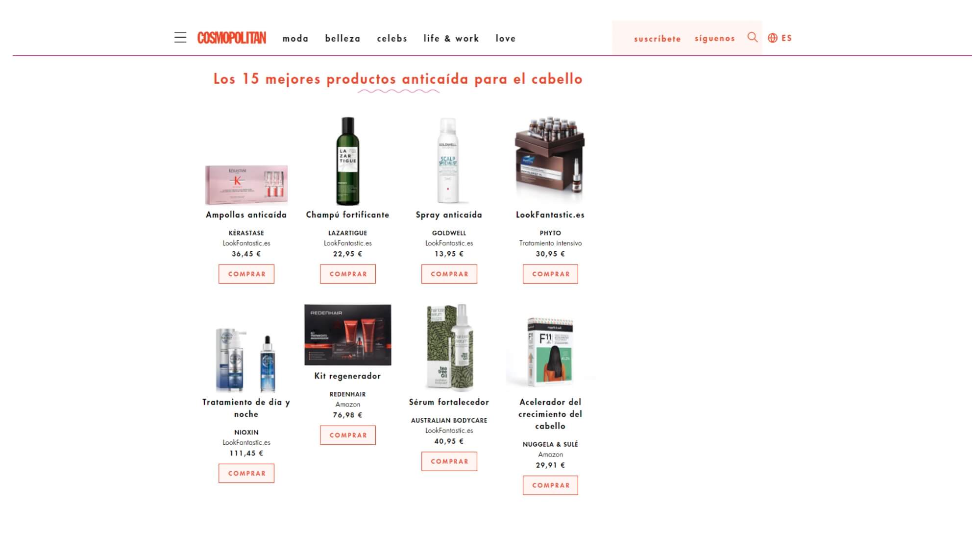Click the search magnifier icon

click(753, 37)
